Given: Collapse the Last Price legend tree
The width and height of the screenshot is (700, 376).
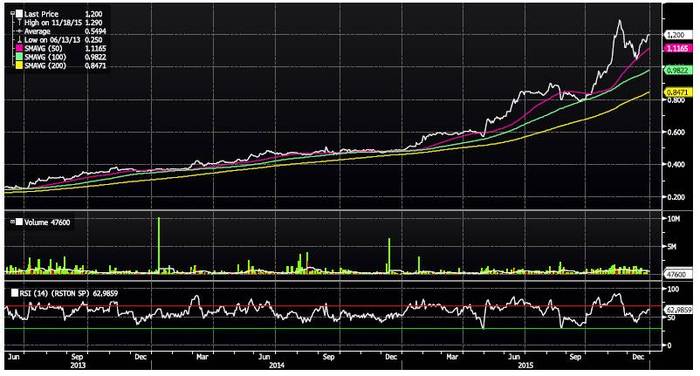Looking at the screenshot, I should (12, 13).
